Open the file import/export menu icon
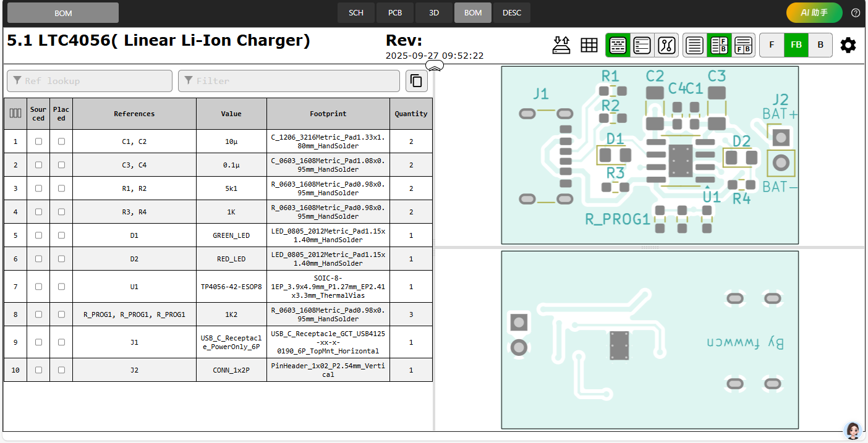 (x=561, y=45)
